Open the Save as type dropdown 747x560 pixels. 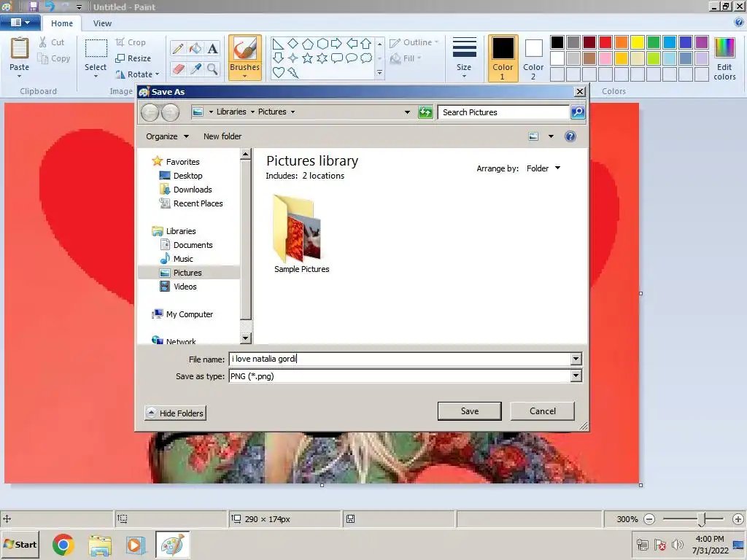576,376
